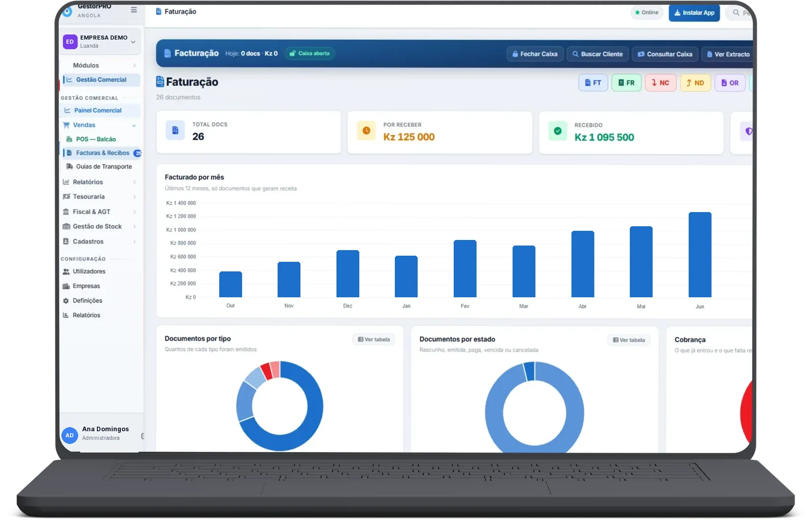Click the Jun bar in monthly chart

(x=700, y=255)
